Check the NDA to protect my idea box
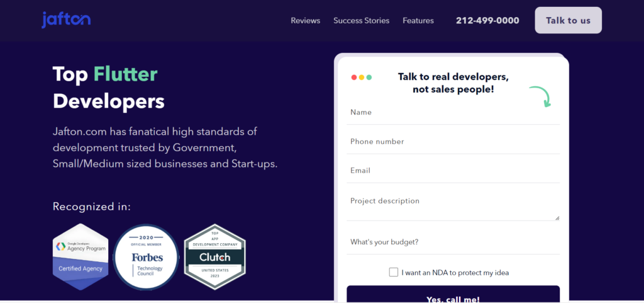The height and width of the screenshot is (303, 644). tap(394, 272)
